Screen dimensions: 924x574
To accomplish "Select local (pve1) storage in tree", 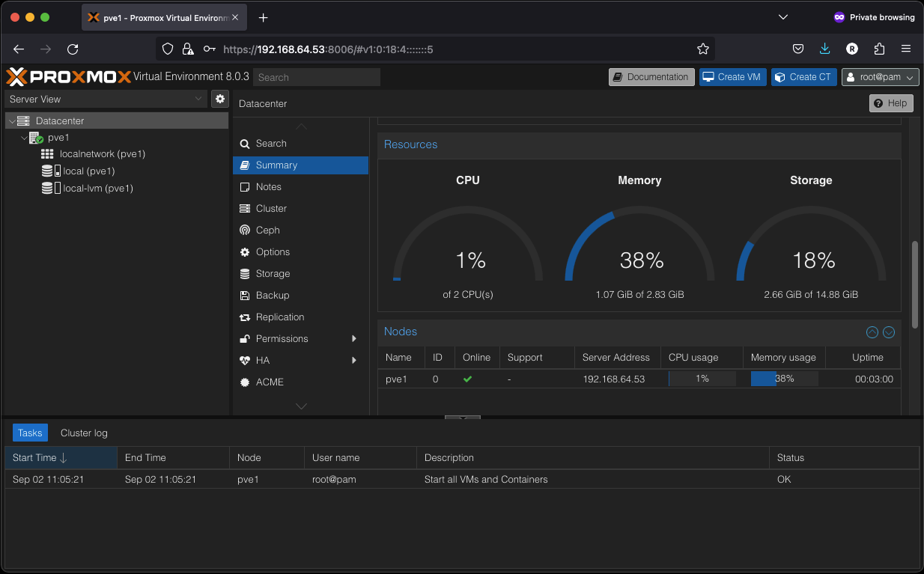I will coord(88,171).
